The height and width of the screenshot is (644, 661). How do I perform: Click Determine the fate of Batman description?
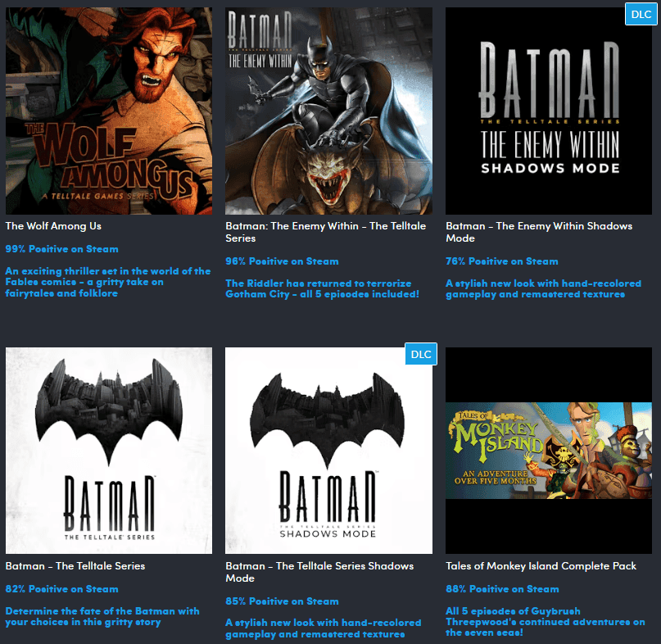point(102,617)
